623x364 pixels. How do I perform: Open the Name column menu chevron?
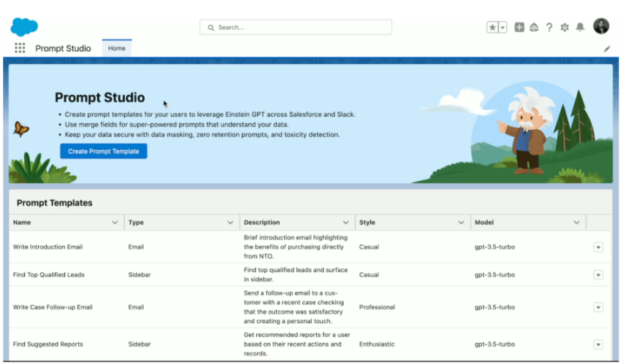click(115, 222)
